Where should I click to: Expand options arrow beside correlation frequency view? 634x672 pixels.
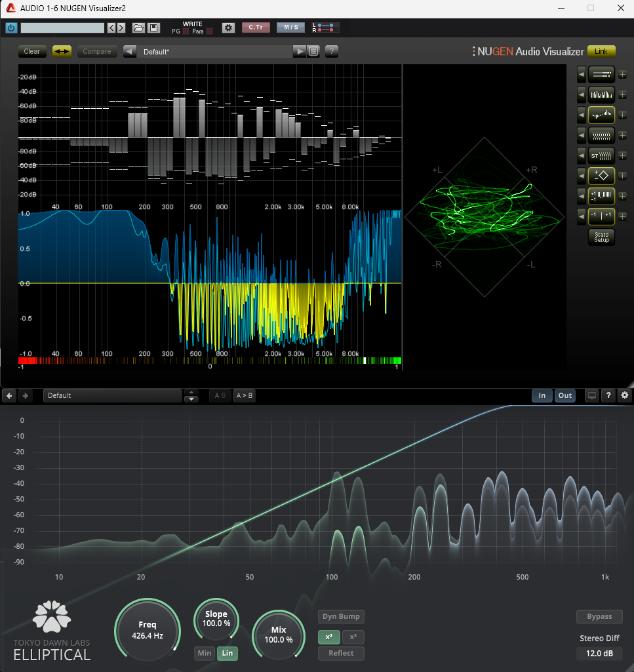(x=582, y=196)
